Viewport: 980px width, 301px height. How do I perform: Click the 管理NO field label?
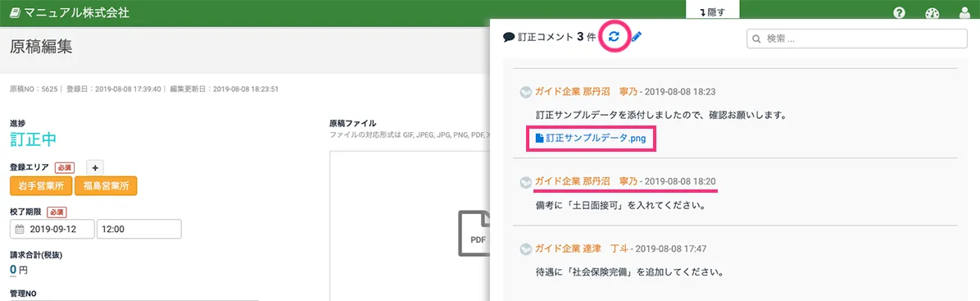click(23, 293)
